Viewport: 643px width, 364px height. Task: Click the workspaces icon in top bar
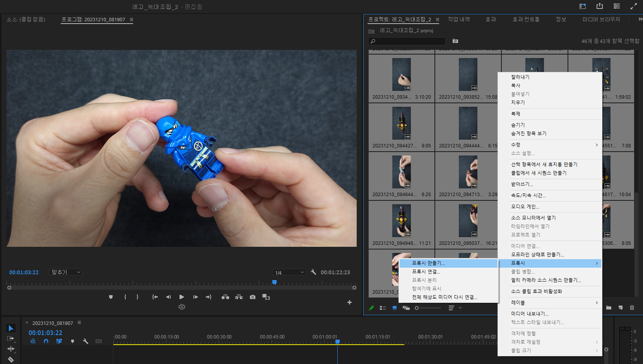(583, 6)
